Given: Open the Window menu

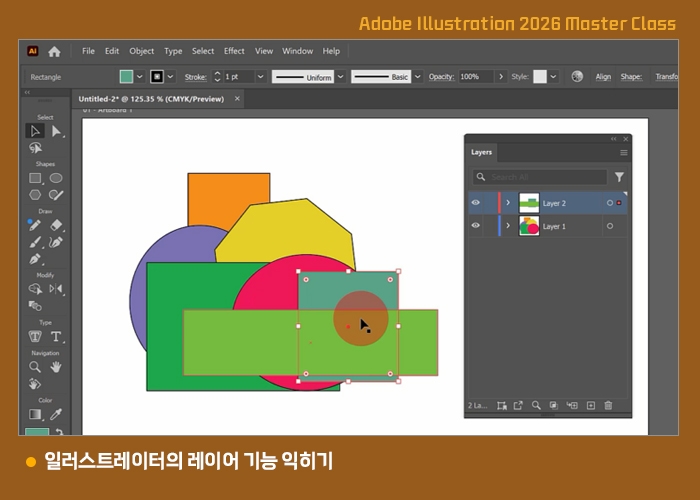Looking at the screenshot, I should pyautogui.click(x=297, y=51).
